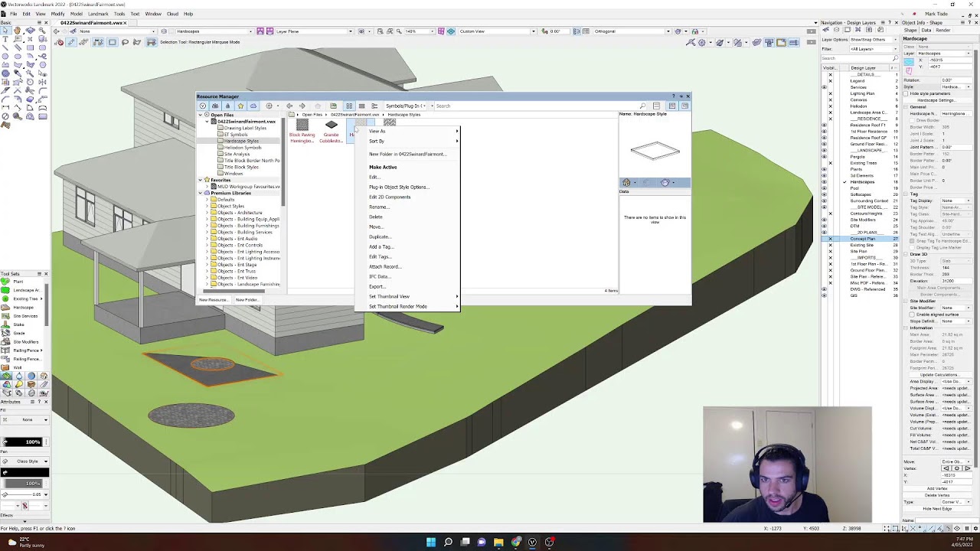
Task: Select Hardscape Styles folder in tree
Action: [240, 141]
